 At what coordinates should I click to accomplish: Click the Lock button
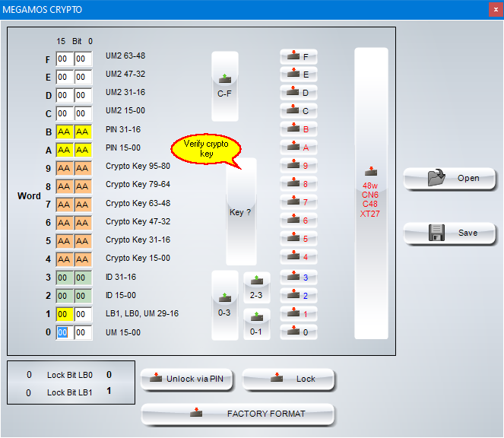pyautogui.click(x=288, y=379)
